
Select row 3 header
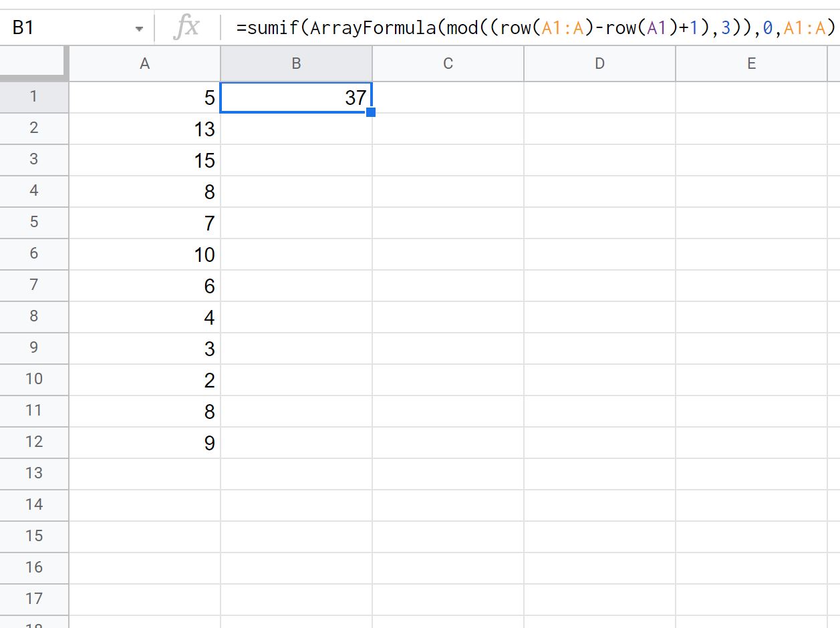point(34,160)
